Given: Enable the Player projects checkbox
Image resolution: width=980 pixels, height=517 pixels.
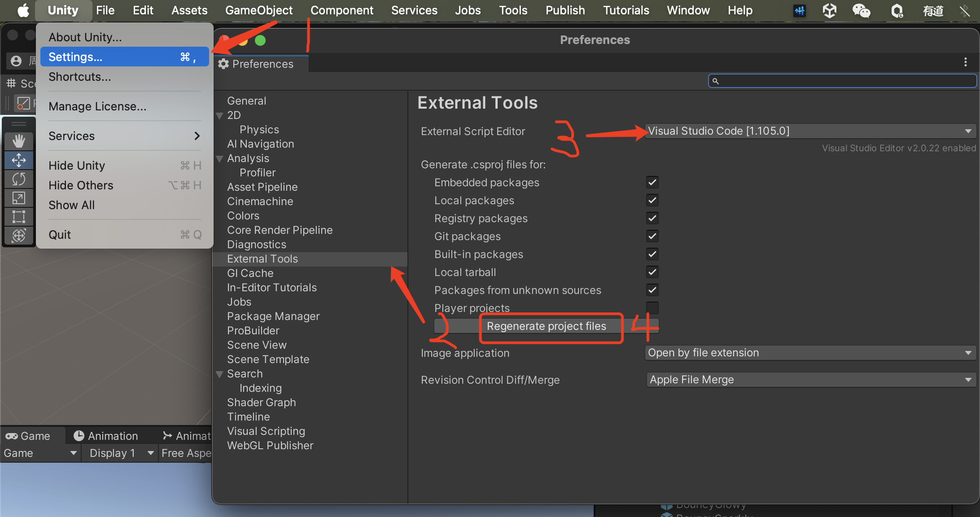Looking at the screenshot, I should pyautogui.click(x=652, y=308).
